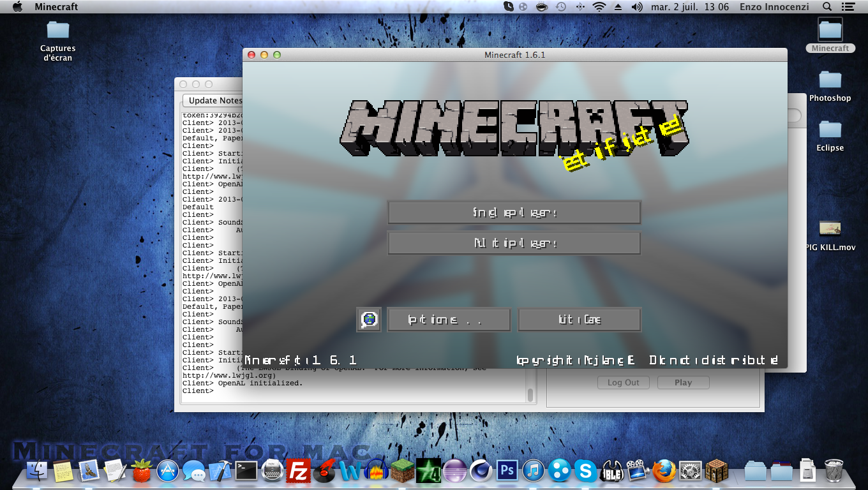Select the Eclipse desktop folder
This screenshot has height=490, width=868.
click(830, 135)
